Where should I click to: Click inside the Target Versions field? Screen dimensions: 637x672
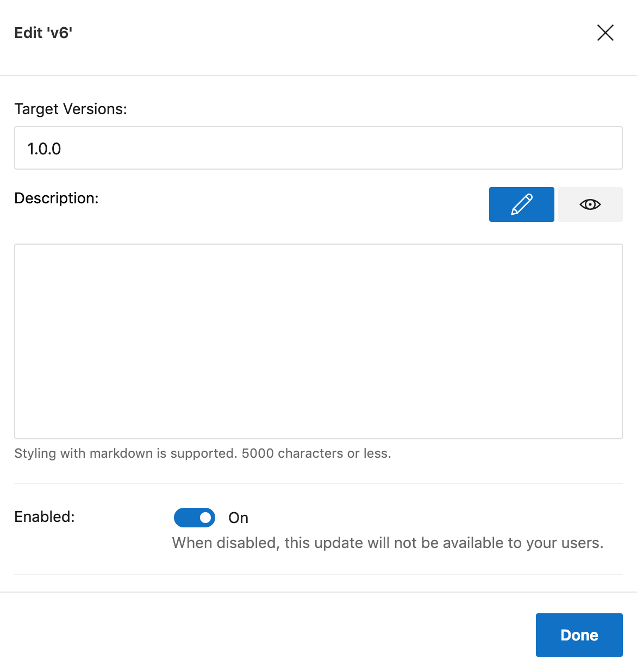318,148
